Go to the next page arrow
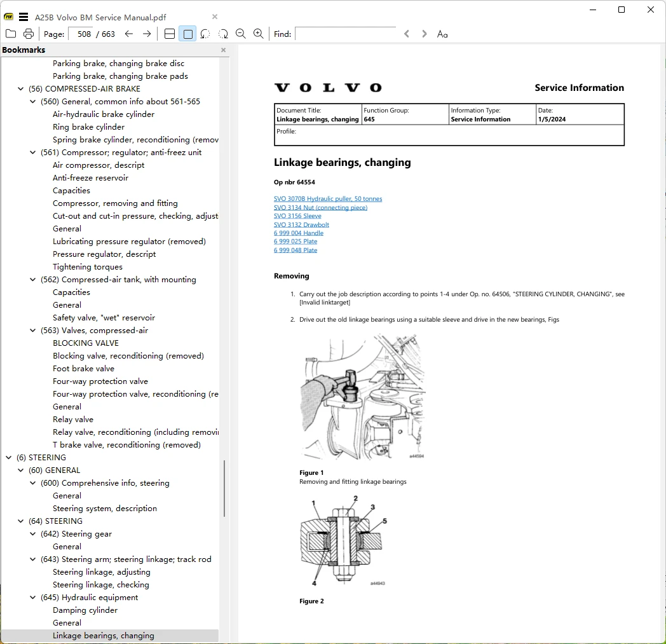Image resolution: width=666 pixels, height=644 pixels. coord(147,34)
